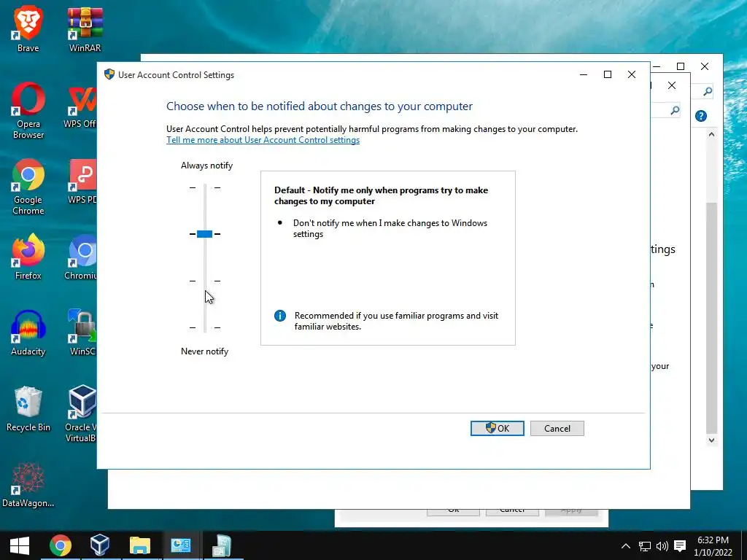Click the blue info icon beside Recommended text
747x560 pixels.
280,316
